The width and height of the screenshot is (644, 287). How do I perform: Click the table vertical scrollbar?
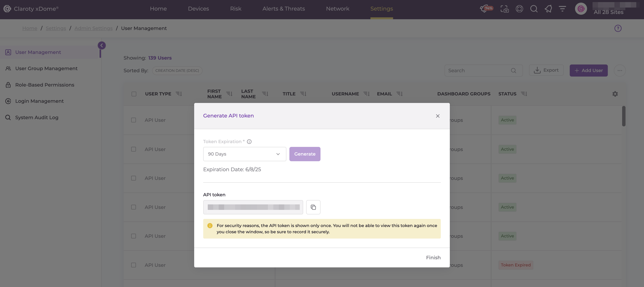click(x=624, y=116)
